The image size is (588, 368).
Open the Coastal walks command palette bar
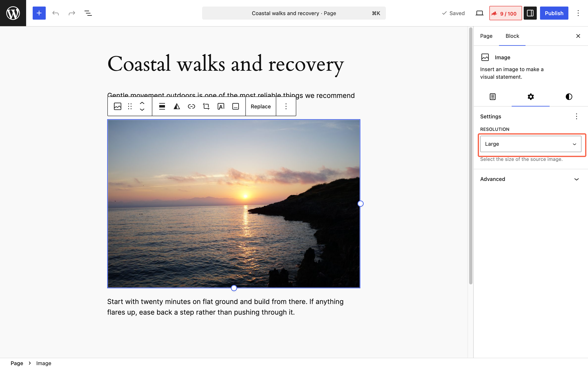click(x=294, y=13)
